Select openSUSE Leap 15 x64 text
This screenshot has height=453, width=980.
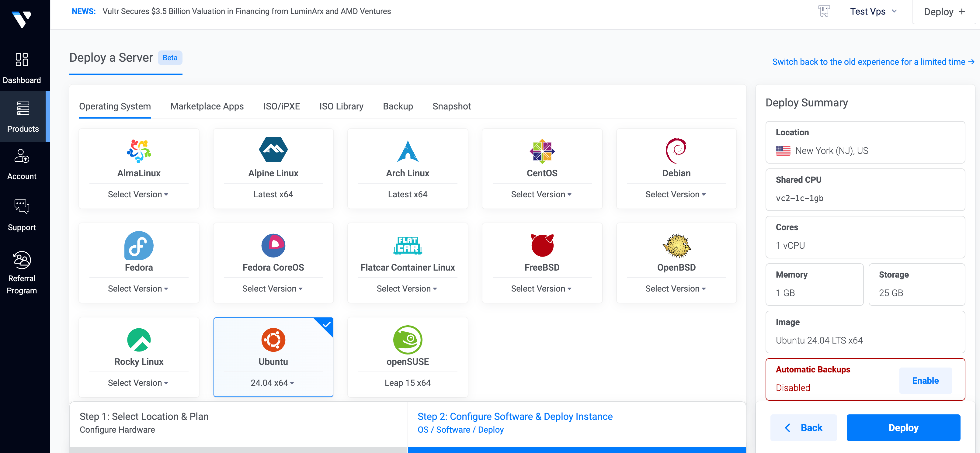408,383
